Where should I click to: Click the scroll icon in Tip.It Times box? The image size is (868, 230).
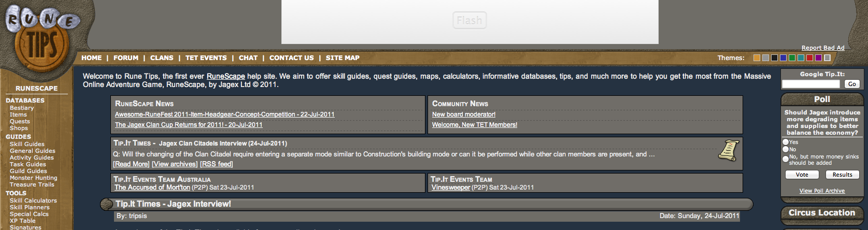point(729,150)
